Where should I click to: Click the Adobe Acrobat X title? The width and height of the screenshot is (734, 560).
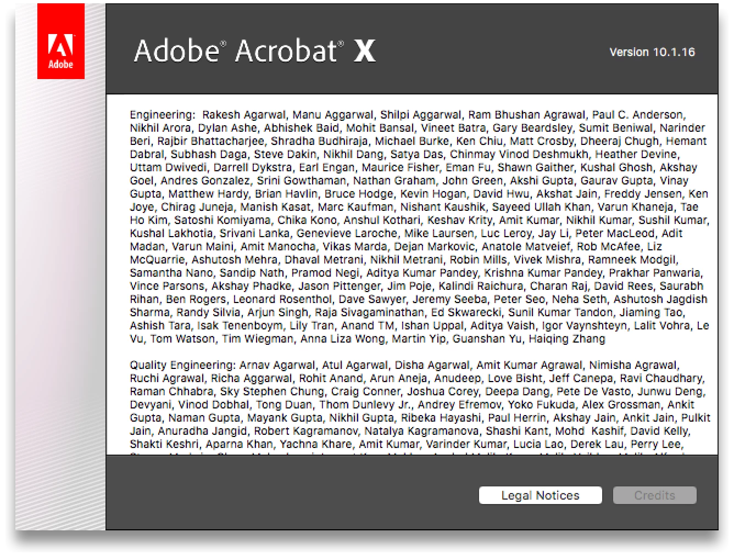tap(255, 51)
